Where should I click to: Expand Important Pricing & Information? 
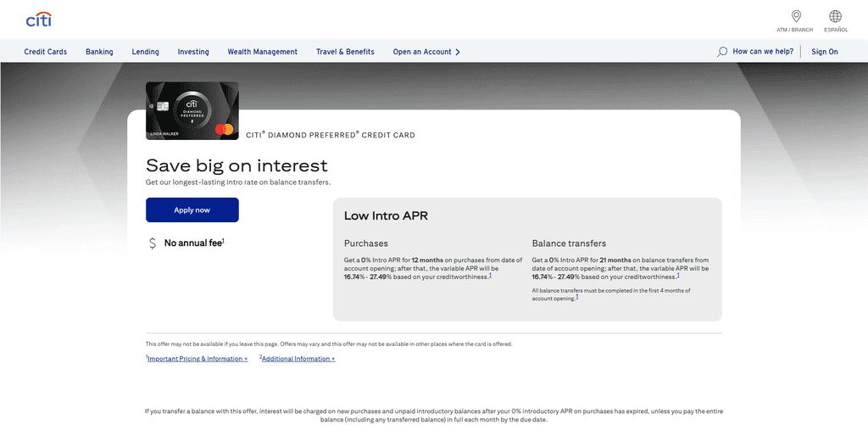tap(197, 359)
